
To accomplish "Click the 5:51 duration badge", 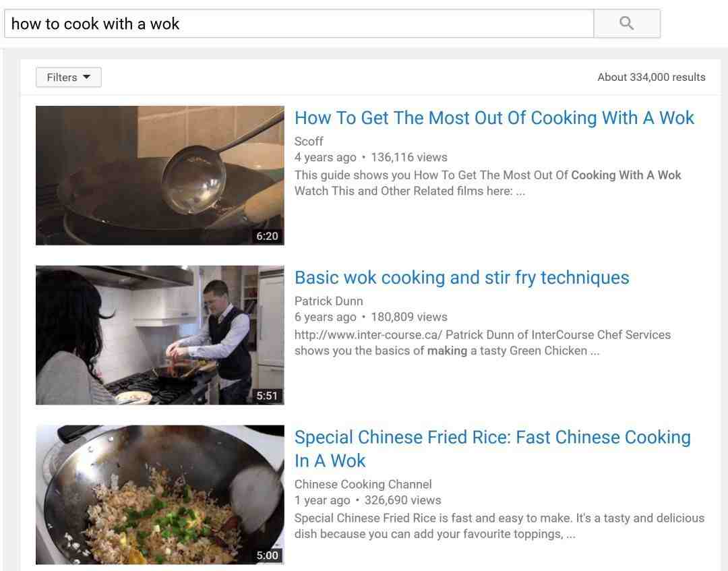I will [x=268, y=396].
